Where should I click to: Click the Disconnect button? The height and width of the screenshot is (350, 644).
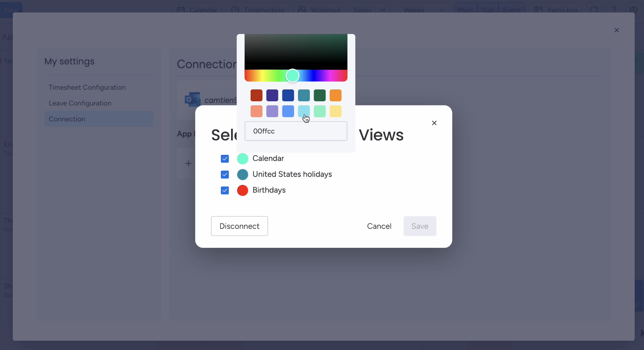tap(239, 226)
